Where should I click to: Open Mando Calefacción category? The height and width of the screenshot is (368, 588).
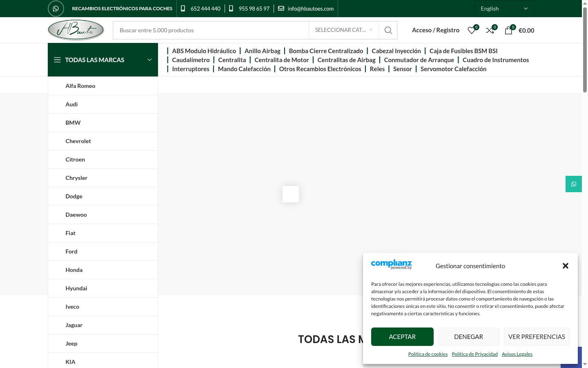[x=244, y=69]
